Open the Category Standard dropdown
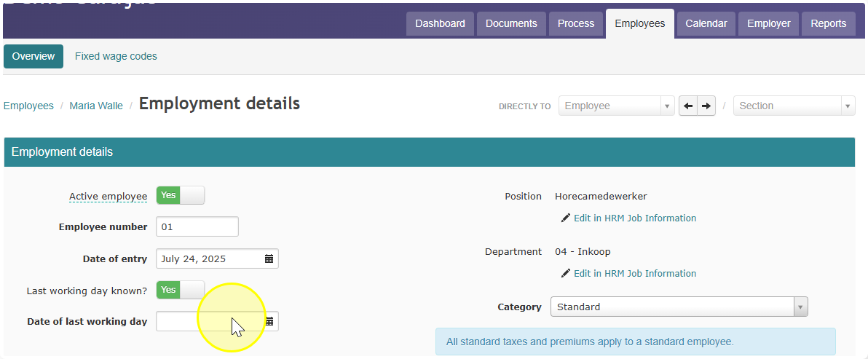The image size is (868, 359). (x=679, y=307)
